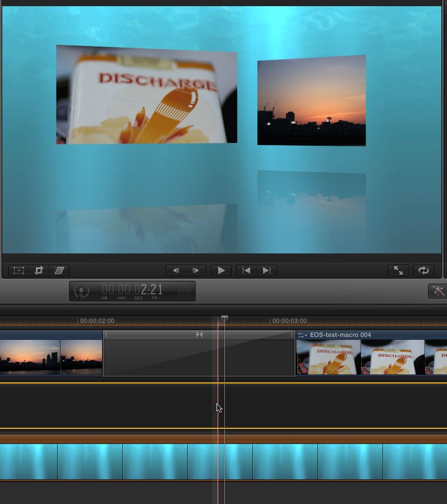This screenshot has width=447, height=504.
Task: Click the 00:00:02:00 ruler mark
Action: (x=97, y=321)
